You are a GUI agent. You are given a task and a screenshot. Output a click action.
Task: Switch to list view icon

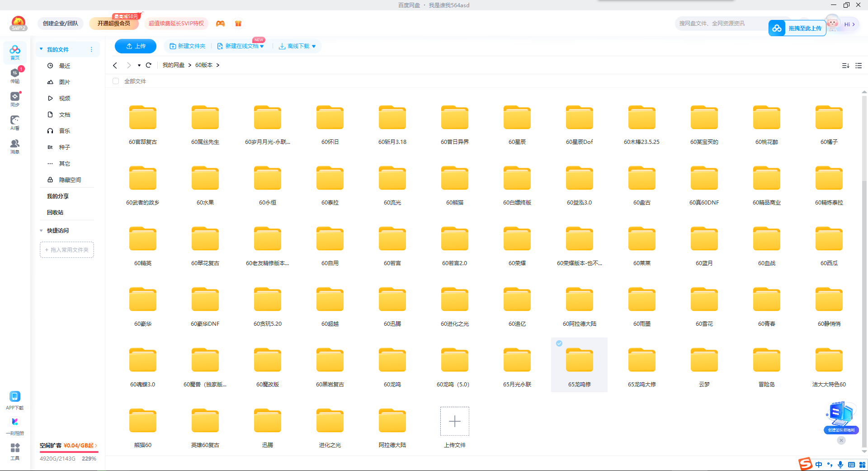pos(859,66)
